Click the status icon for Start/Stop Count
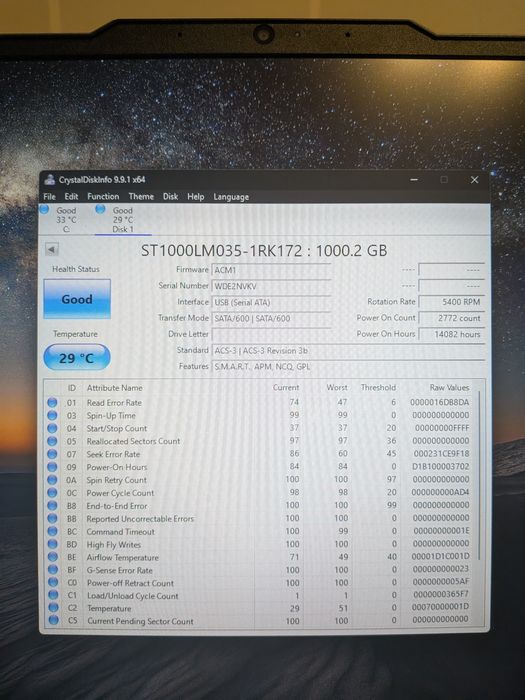This screenshot has width=525, height=700. pyautogui.click(x=52, y=428)
